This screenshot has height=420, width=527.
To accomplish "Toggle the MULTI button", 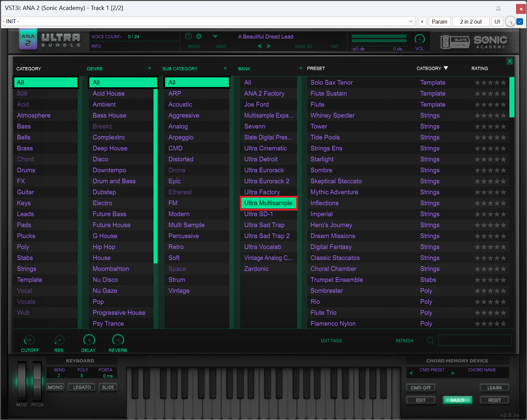I will [458, 400].
